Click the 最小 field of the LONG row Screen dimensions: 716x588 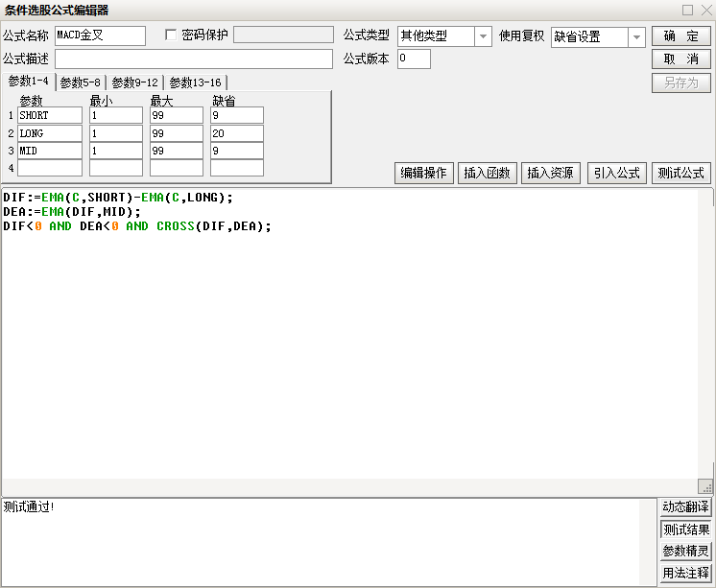pos(116,133)
